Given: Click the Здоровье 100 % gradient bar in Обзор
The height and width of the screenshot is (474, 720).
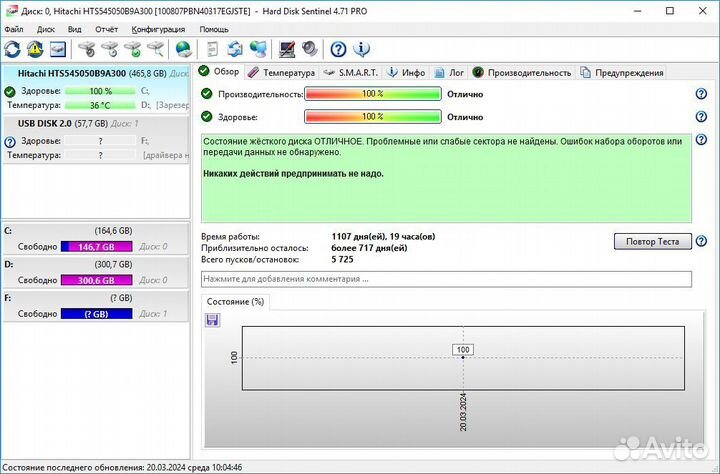Looking at the screenshot, I should pos(373,117).
